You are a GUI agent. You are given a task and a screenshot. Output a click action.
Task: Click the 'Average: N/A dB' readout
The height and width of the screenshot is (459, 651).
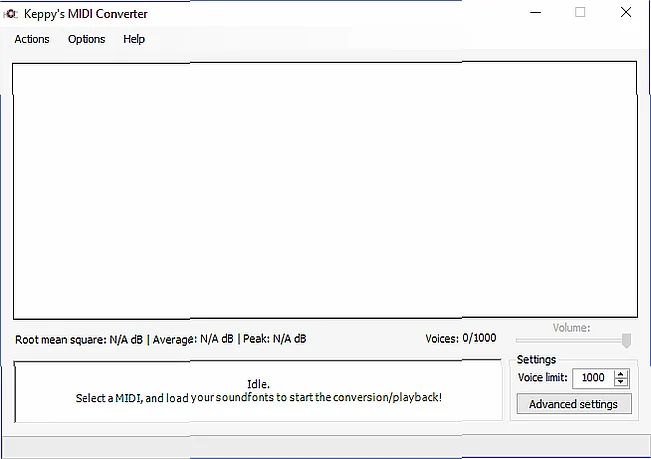tap(193, 339)
